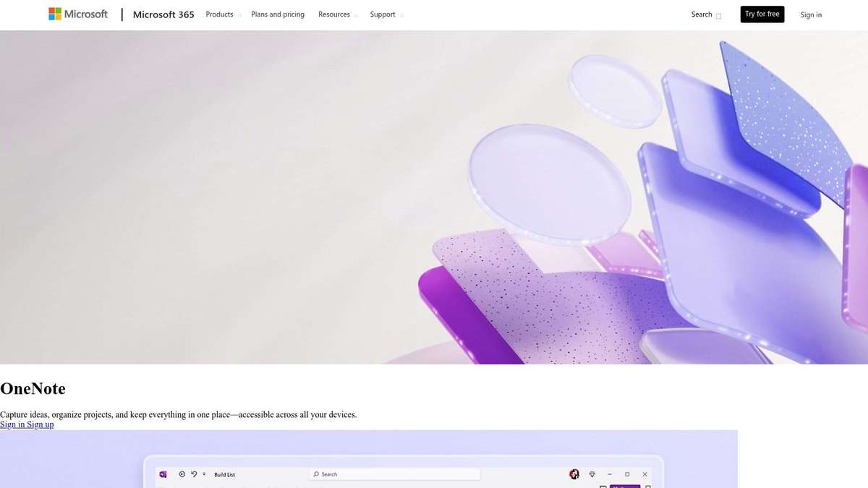Click the diamond icon beside the profile avatar
This screenshot has height=488, width=868.
592,474
